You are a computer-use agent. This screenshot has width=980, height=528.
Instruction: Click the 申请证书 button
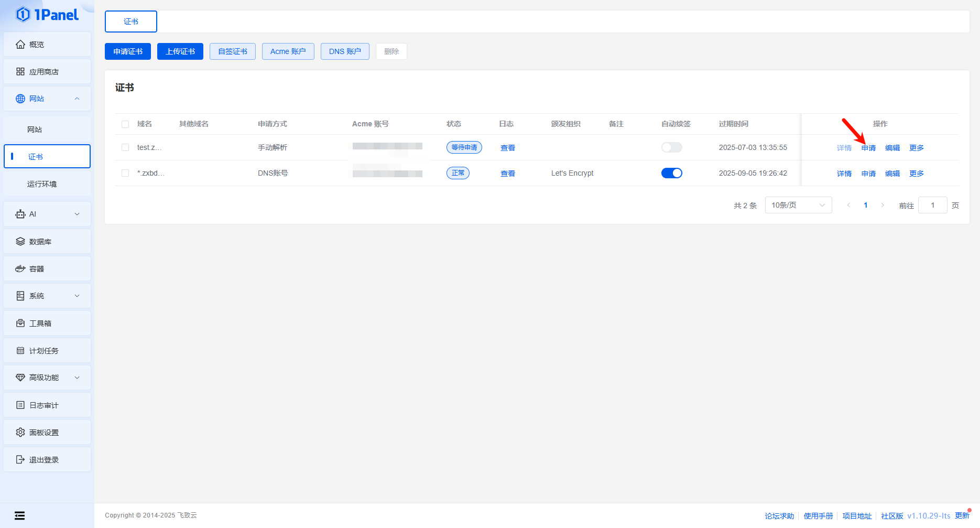[128, 51]
